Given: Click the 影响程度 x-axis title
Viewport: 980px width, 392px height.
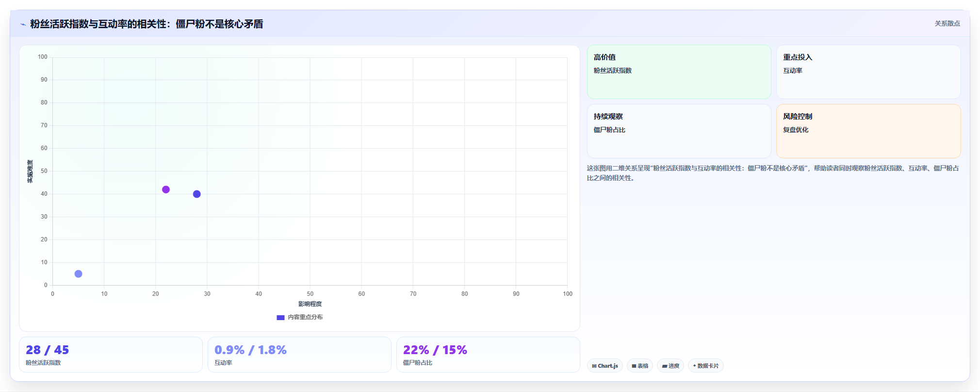Looking at the screenshot, I should coord(310,304).
